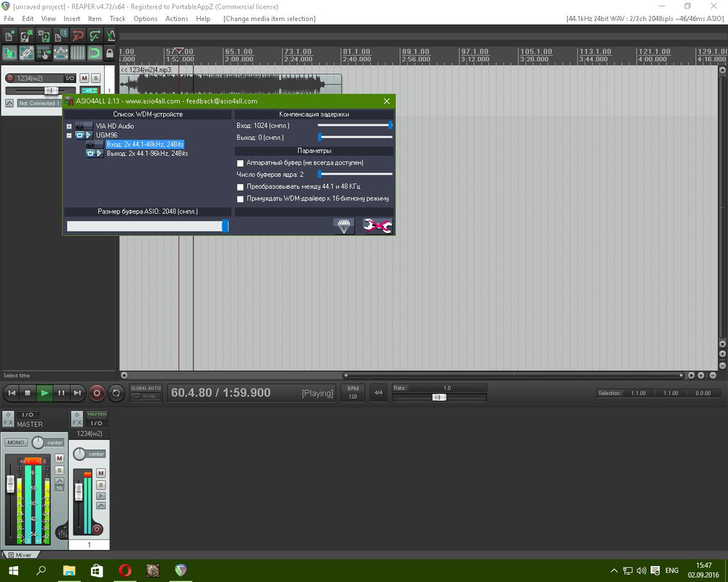Mute the master track in mixer
728x582 pixels.
[x=60, y=458]
